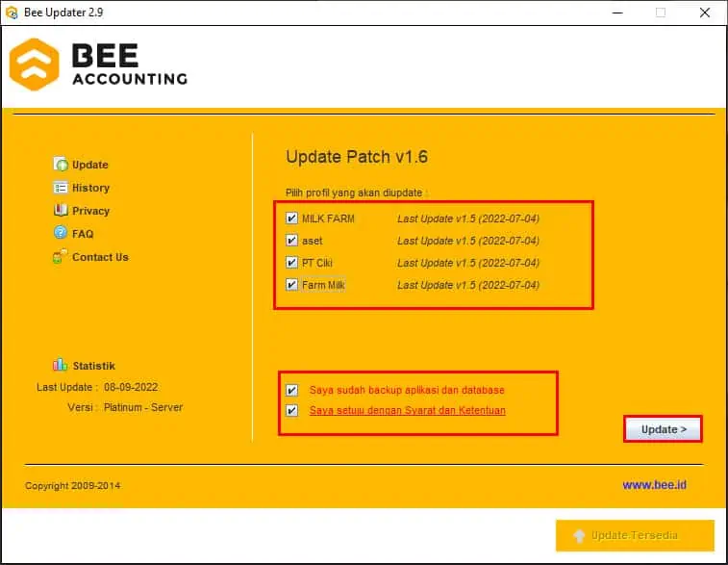Click the 'Copyright 2009-2014' text
The height and width of the screenshot is (565, 728).
(x=73, y=485)
